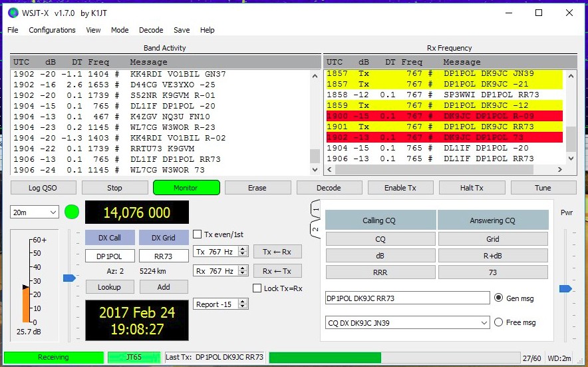Viewport: 588px width, 367px height.
Task: Click the Enable Tx button
Action: 400,187
